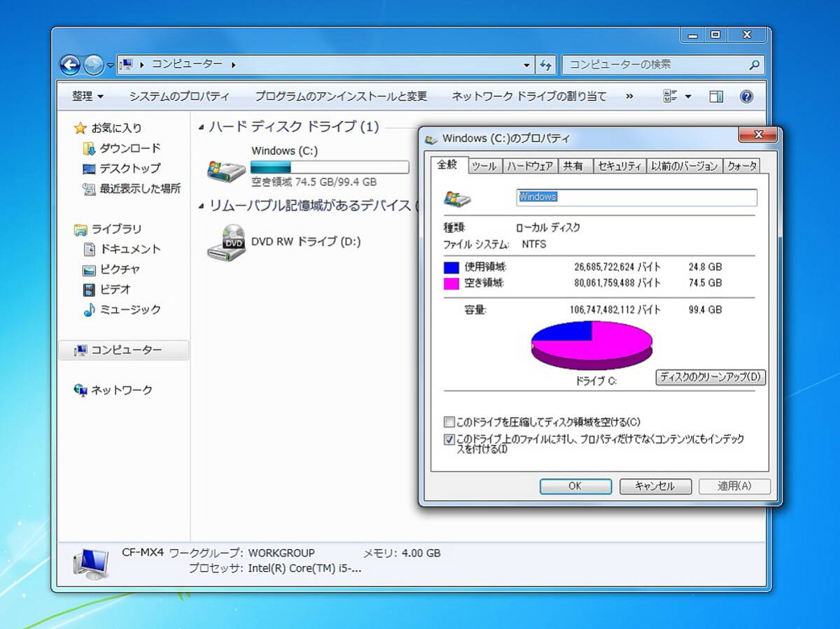Open the recent pages dropdown beside Forward arrow
The width and height of the screenshot is (840, 629).
pos(111,65)
